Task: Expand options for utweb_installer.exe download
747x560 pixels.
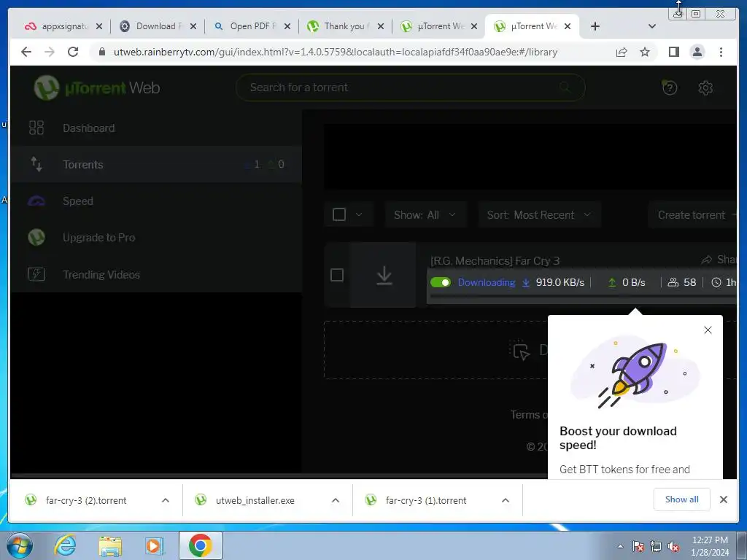Action: point(336,500)
